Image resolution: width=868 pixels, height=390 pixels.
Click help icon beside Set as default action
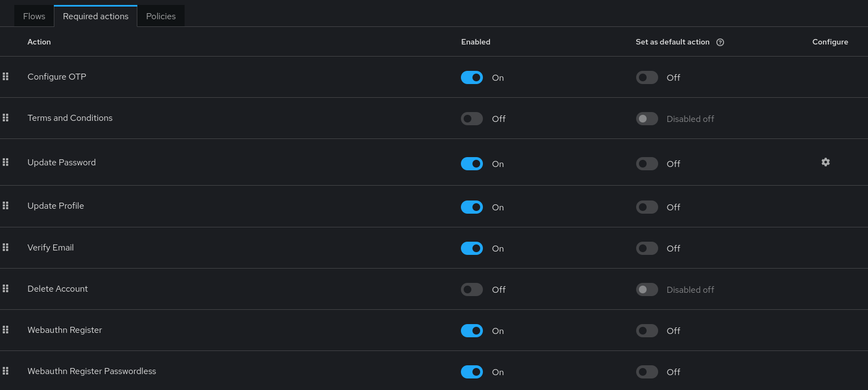pos(720,42)
